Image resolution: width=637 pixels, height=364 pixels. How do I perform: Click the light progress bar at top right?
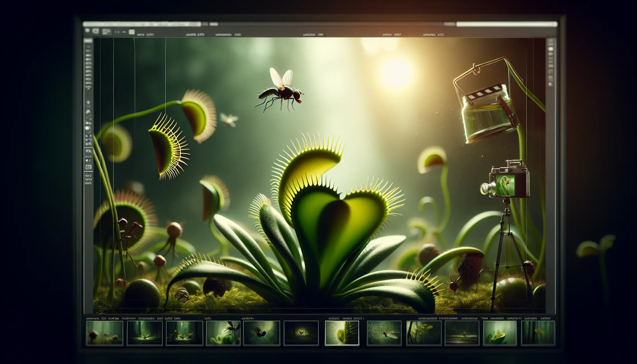click(506, 24)
